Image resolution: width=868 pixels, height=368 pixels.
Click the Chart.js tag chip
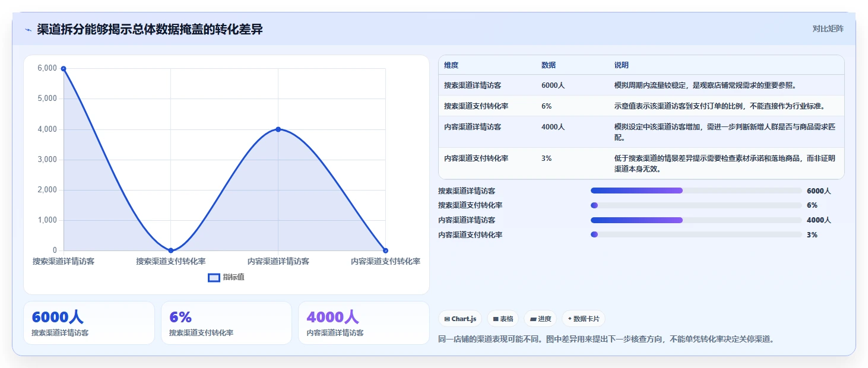(x=460, y=319)
